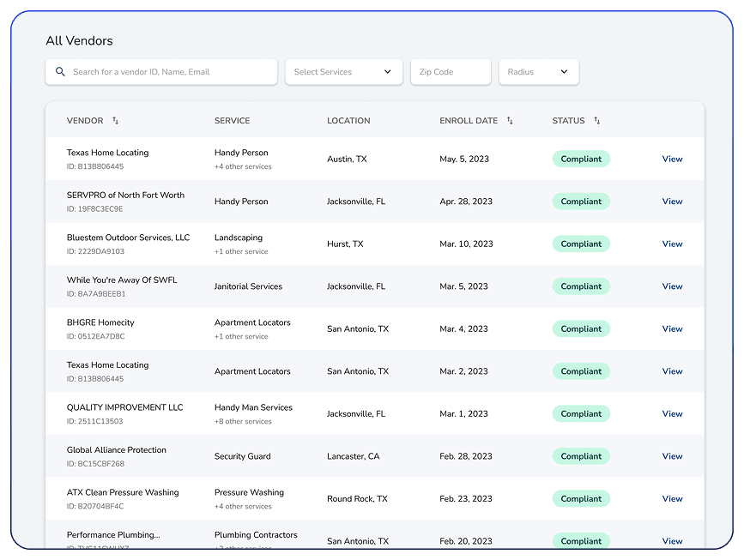Click the sort icon beside ENROLL DATE
Image resolution: width=744 pixels, height=560 pixels.
[x=510, y=121]
